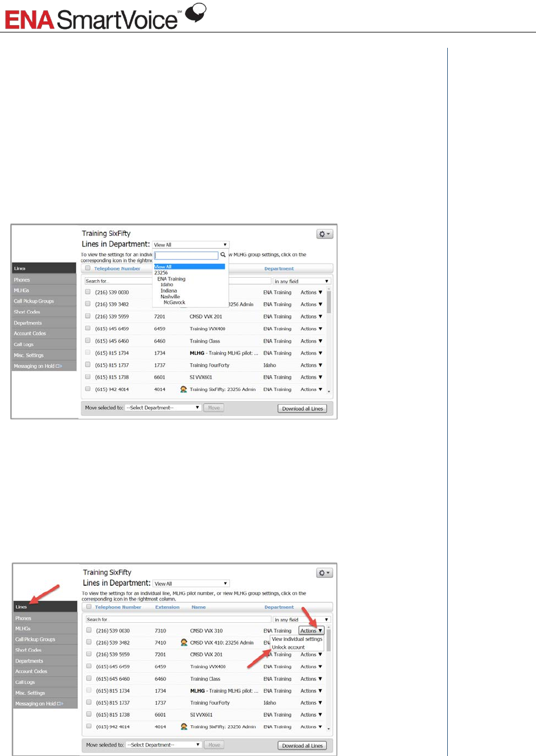Open gear settings menu in department-list screenshot
536x756 pixels.
[324, 234]
